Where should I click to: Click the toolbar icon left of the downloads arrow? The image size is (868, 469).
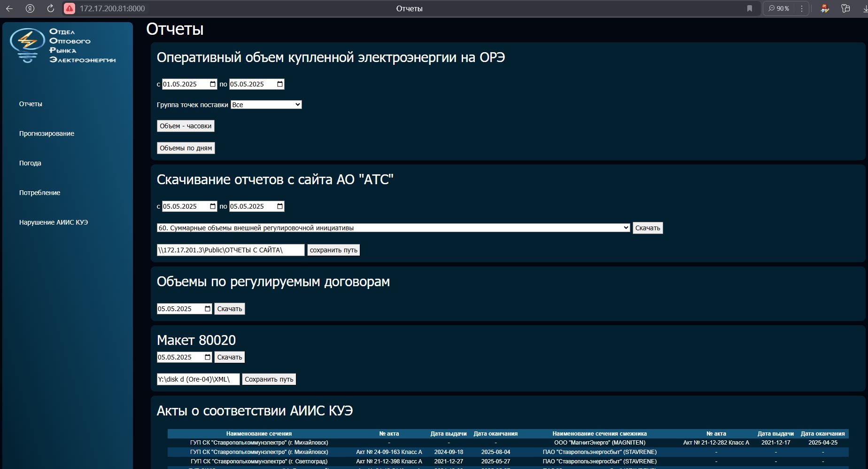click(845, 8)
